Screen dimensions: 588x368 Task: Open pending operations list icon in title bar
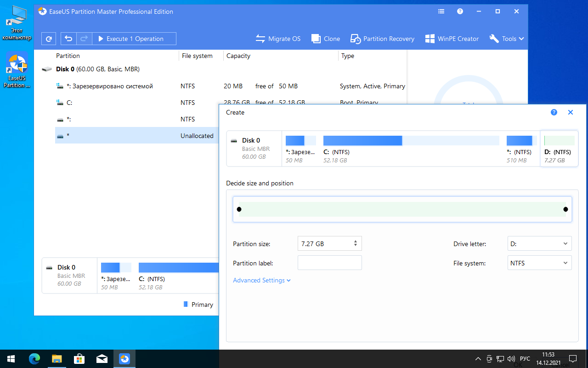pos(441,11)
